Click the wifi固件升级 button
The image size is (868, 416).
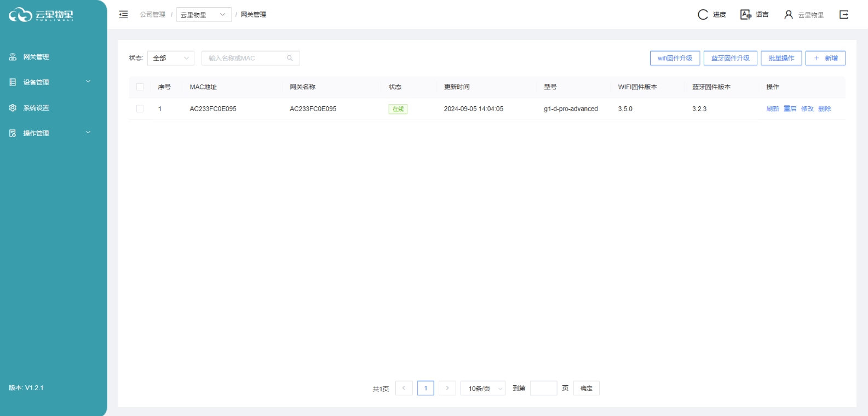click(675, 58)
